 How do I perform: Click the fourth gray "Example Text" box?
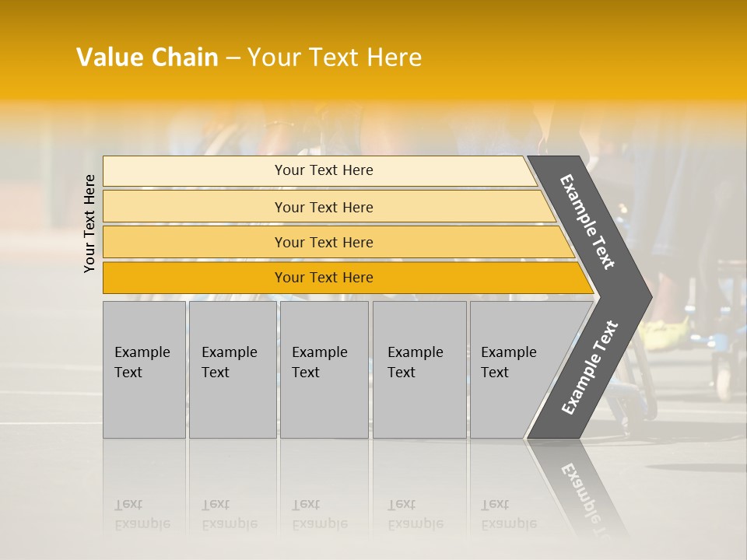pos(419,369)
